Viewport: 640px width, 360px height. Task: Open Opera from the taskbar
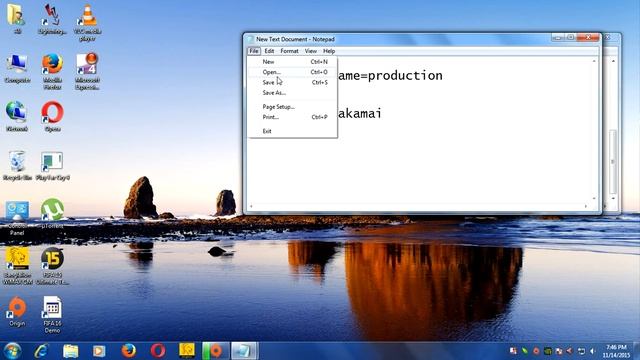tap(158, 351)
